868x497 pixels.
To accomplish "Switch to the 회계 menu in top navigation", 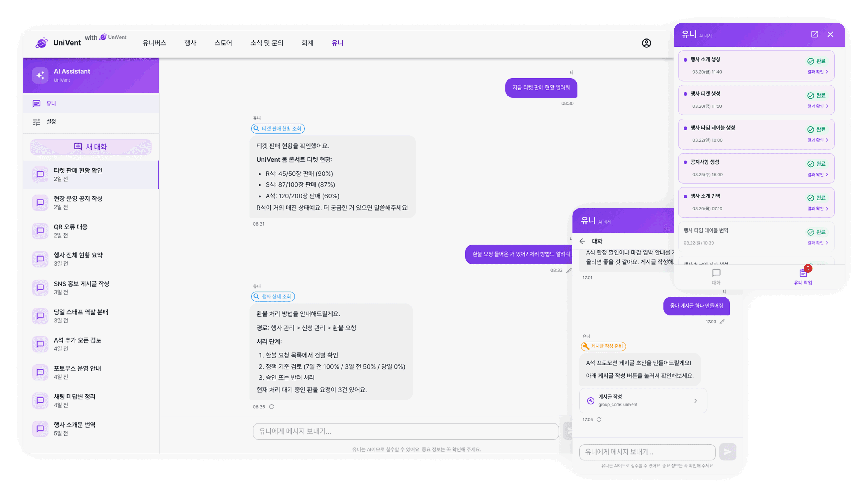I will tap(307, 43).
